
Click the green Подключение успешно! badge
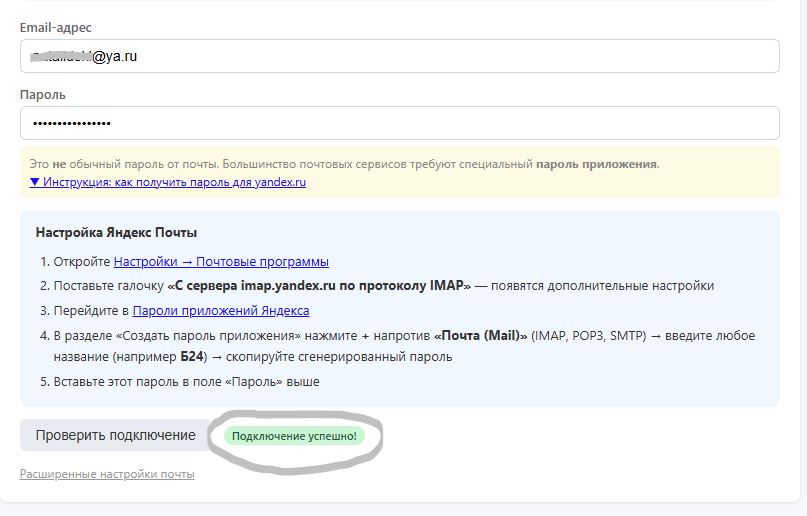pyautogui.click(x=295, y=436)
